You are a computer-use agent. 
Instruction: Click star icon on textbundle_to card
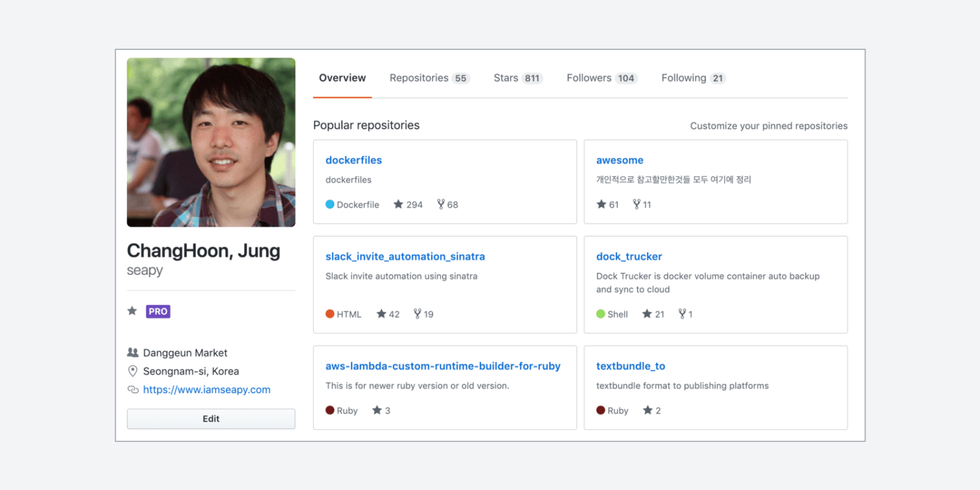pos(647,410)
